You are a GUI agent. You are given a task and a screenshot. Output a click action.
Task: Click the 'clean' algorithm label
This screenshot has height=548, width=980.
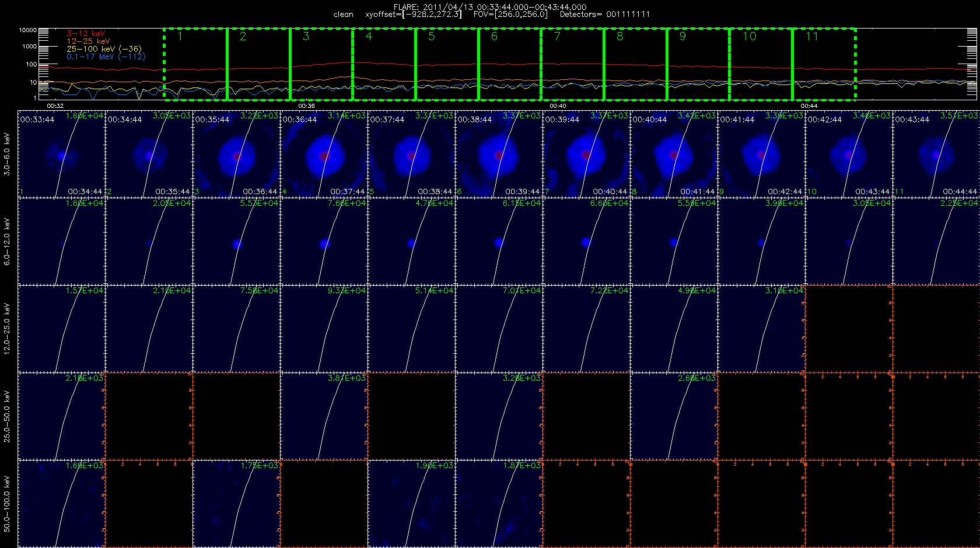344,15
